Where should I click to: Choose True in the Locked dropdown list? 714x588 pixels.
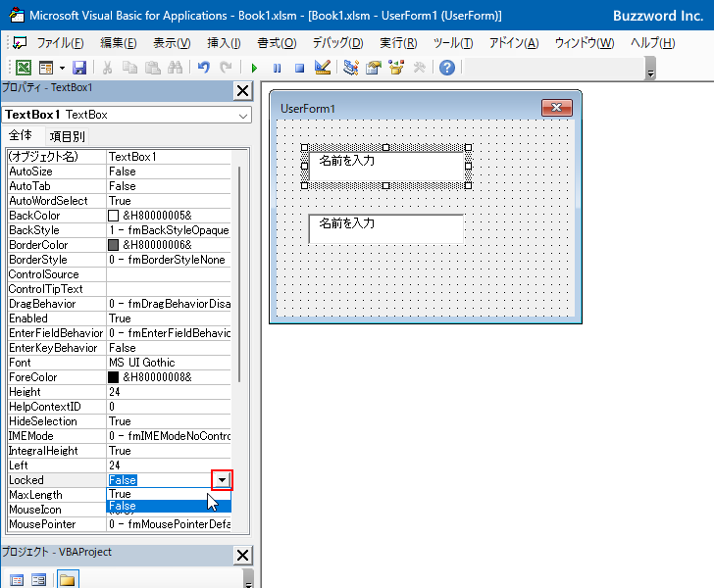click(169, 494)
